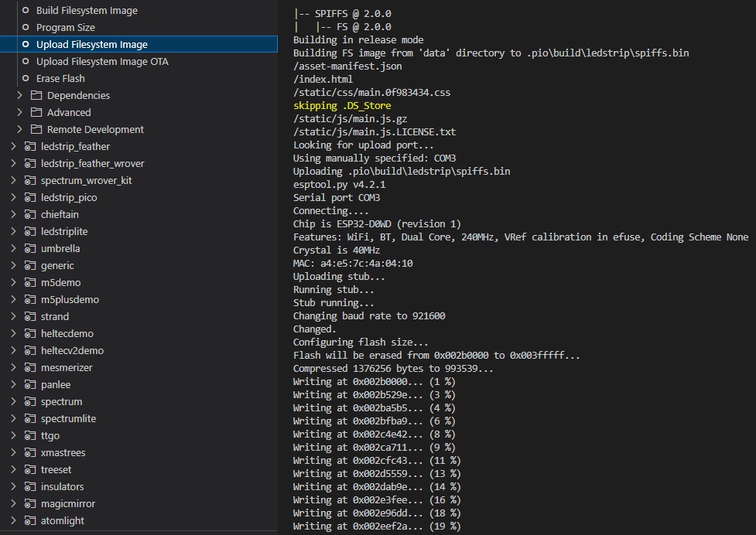The height and width of the screenshot is (535, 756).
Task: Click Advanced folder icon
Action: (x=36, y=112)
